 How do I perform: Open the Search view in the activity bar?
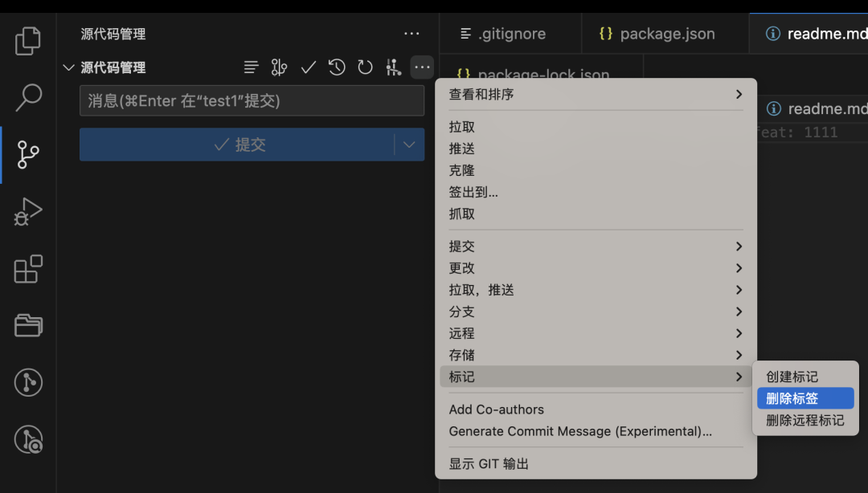pos(28,96)
